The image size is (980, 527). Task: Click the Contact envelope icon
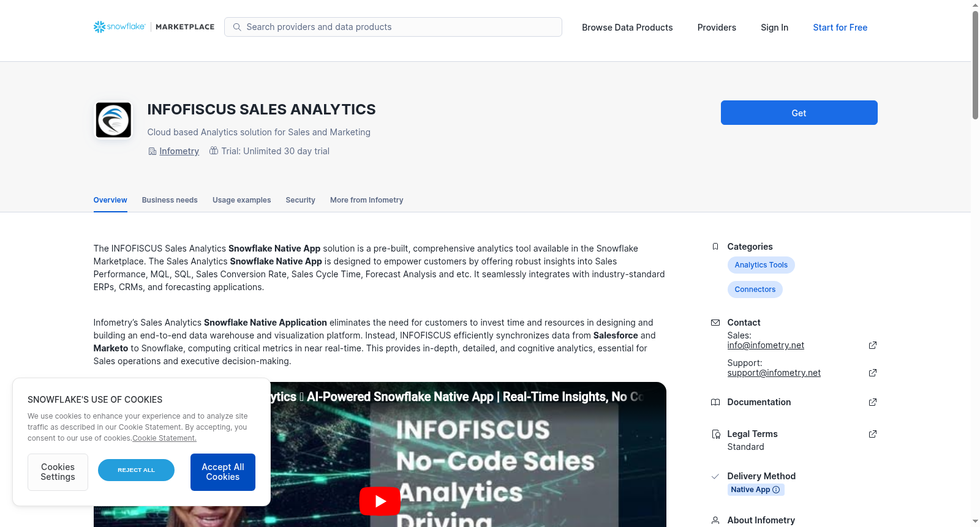(x=715, y=323)
